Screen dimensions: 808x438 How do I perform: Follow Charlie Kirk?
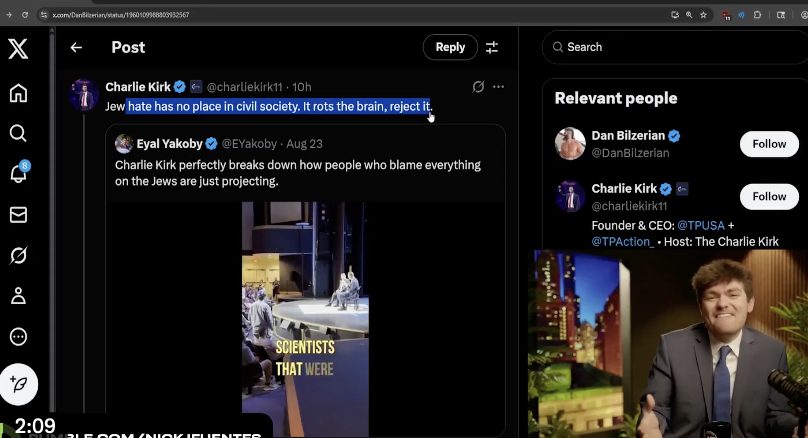pos(769,196)
